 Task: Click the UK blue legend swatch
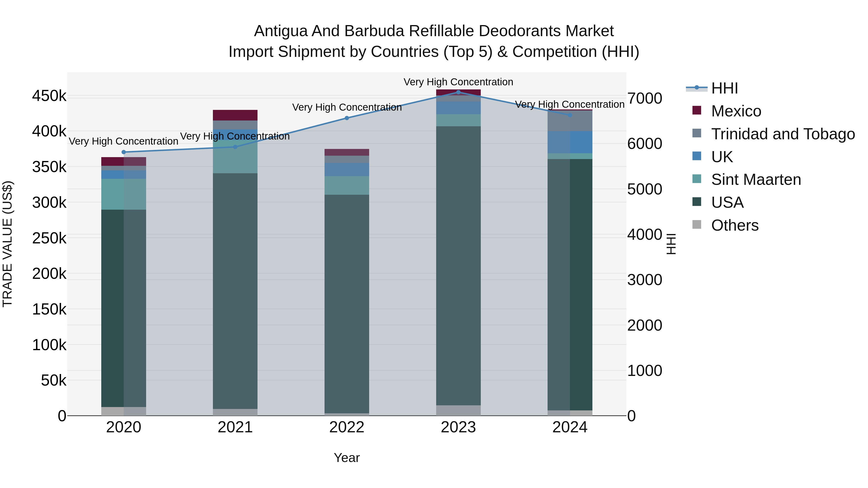point(697,156)
